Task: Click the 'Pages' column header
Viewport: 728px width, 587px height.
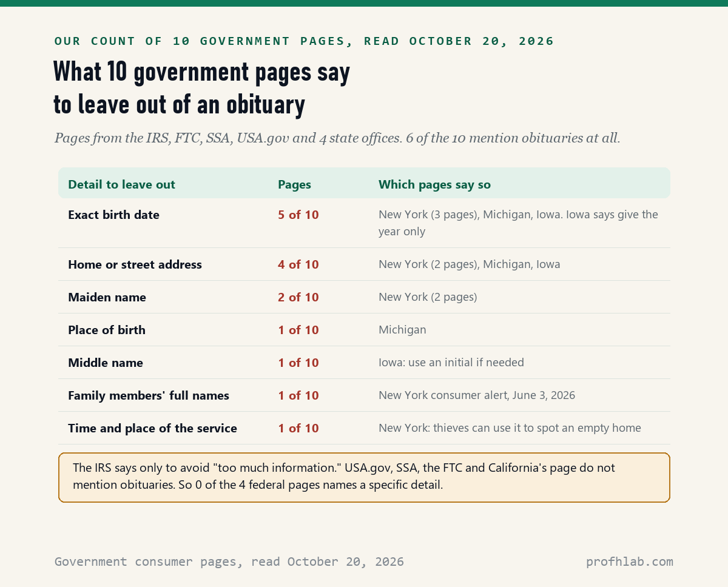Action: (x=294, y=184)
